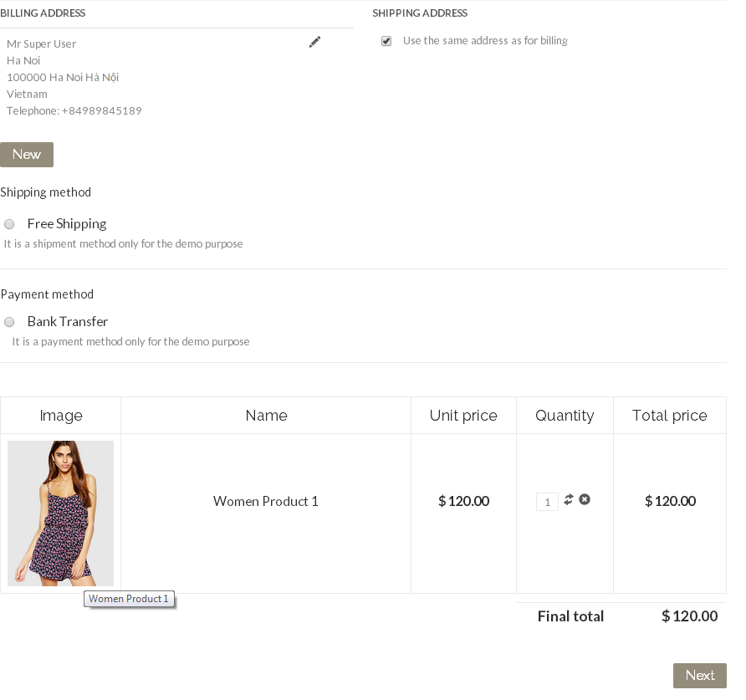Click the update quantity arrows icon
Screen dimensions: 746x700
pos(569,499)
